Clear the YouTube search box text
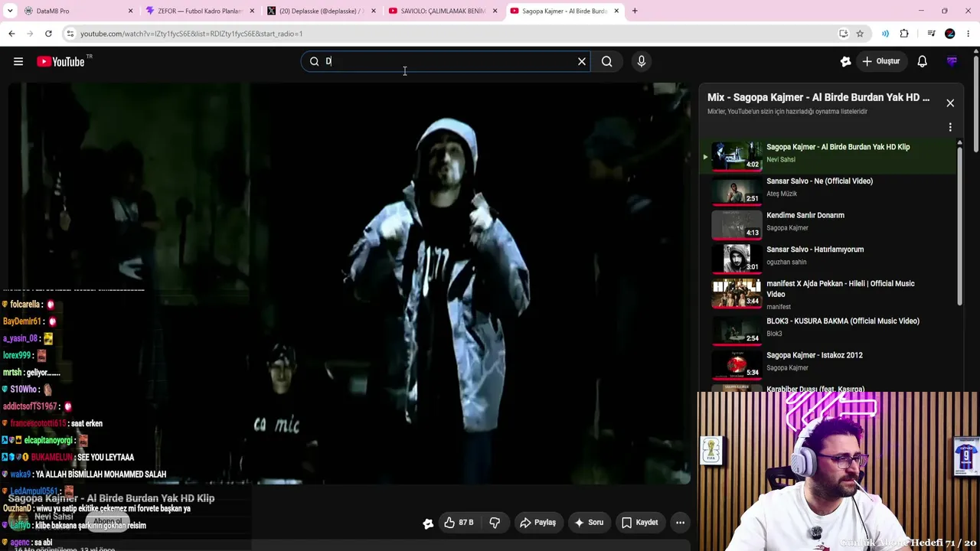 (582, 61)
